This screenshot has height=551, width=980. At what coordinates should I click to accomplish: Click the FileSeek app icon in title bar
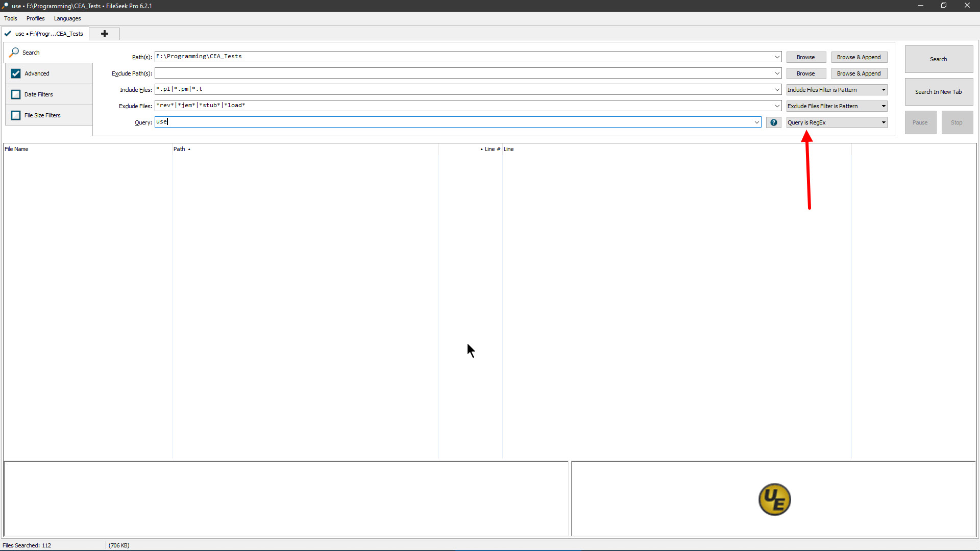pos(5,6)
